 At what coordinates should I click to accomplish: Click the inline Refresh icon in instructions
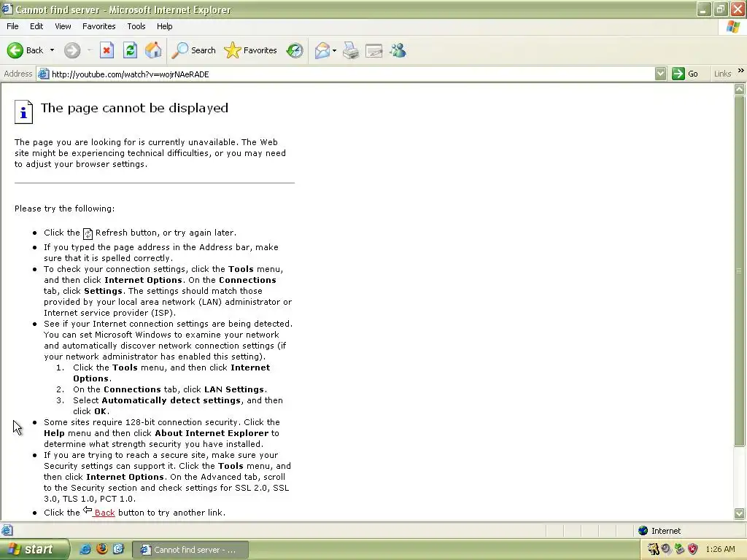tap(88, 234)
